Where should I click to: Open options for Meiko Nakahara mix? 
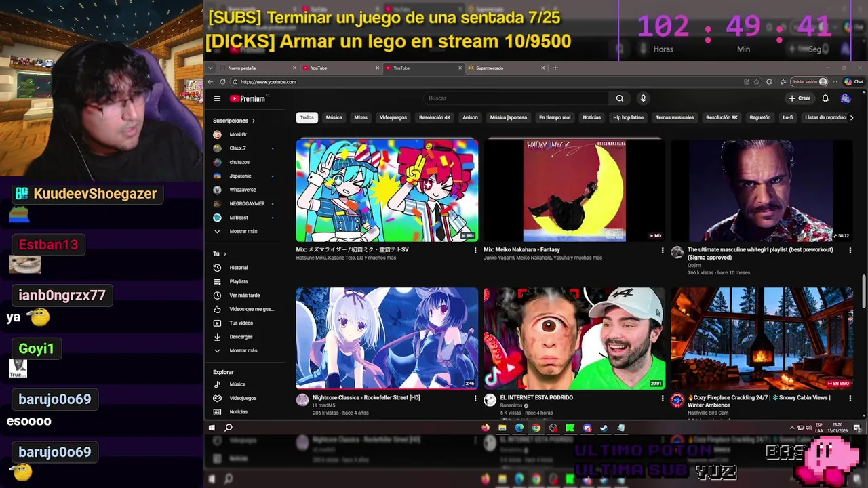pos(663,250)
